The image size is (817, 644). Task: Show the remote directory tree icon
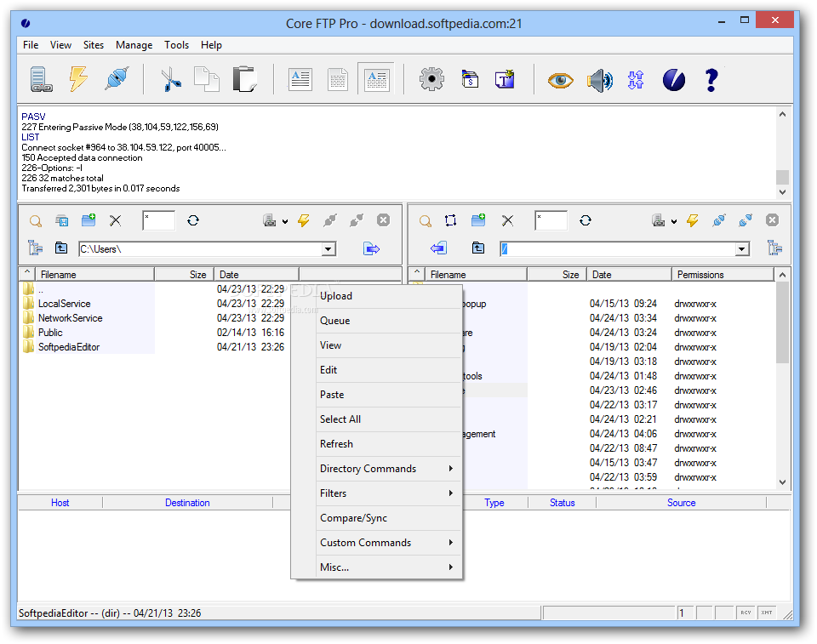(774, 248)
